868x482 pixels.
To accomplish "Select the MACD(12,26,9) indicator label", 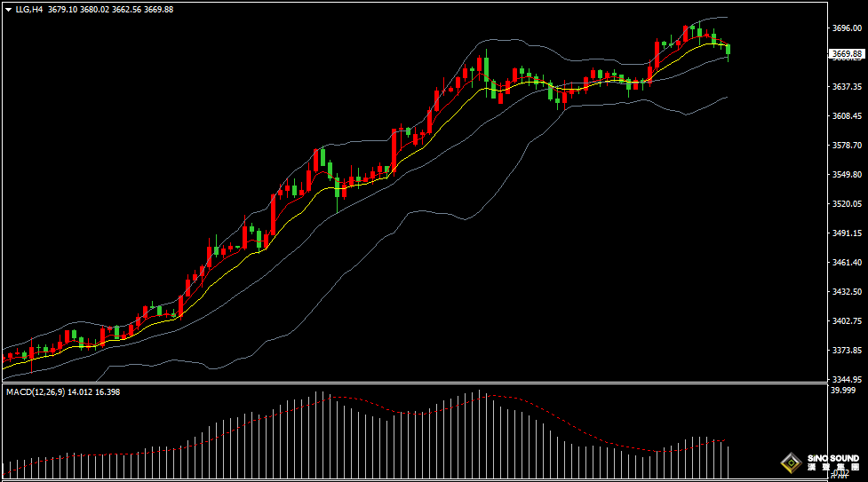I will pos(36,391).
